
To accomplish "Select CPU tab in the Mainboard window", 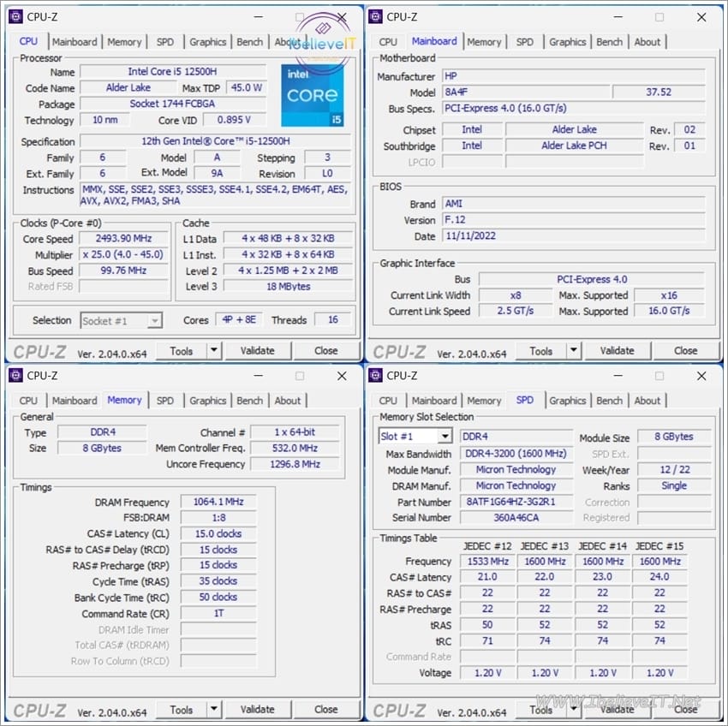I will (x=388, y=42).
